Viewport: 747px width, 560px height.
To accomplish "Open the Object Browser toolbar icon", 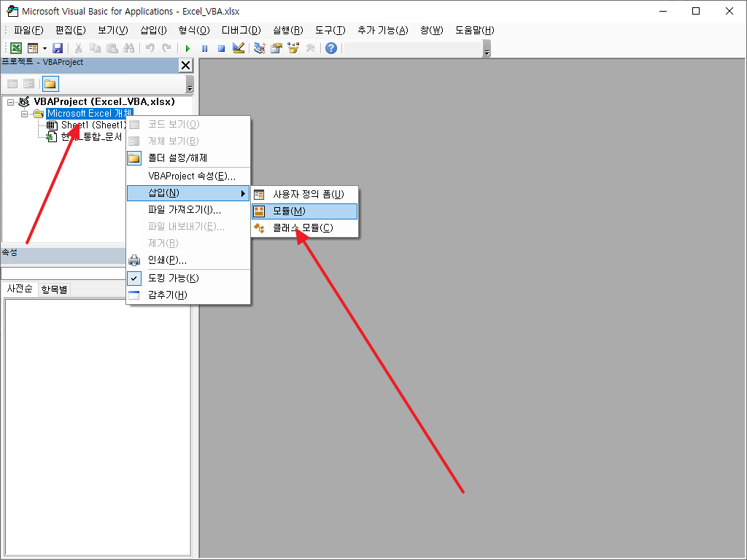I will click(x=293, y=48).
